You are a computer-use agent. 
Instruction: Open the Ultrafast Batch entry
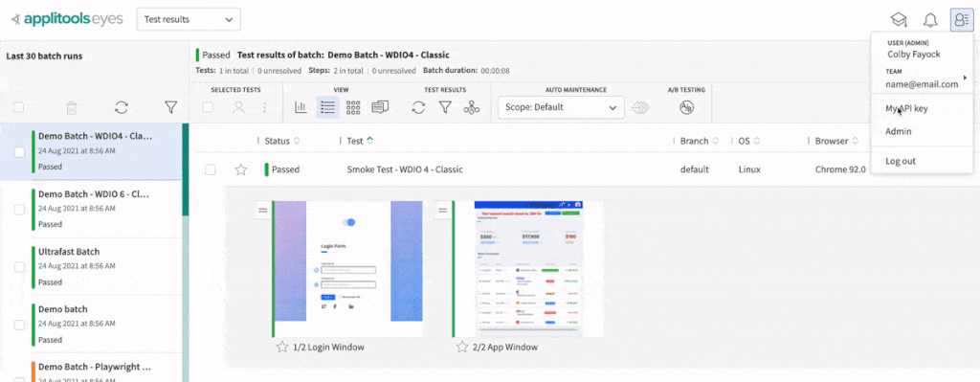tap(91, 266)
